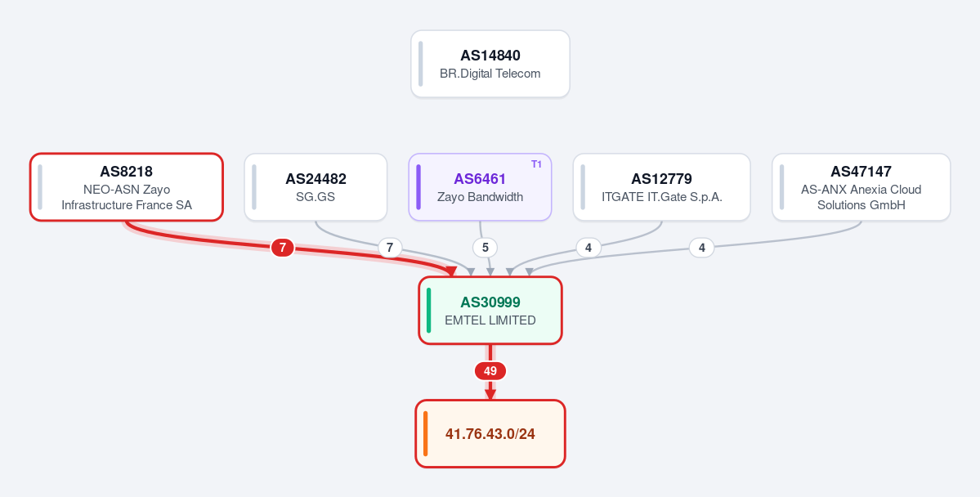The image size is (980, 497).
Task: Select the AS30999 EMTEL LIMITED node
Action: tap(490, 310)
